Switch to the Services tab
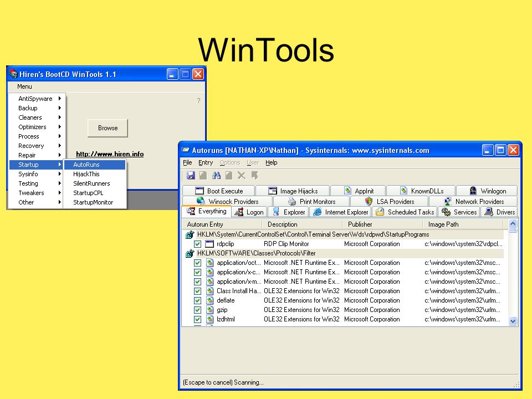This screenshot has width=532, height=399. point(459,212)
